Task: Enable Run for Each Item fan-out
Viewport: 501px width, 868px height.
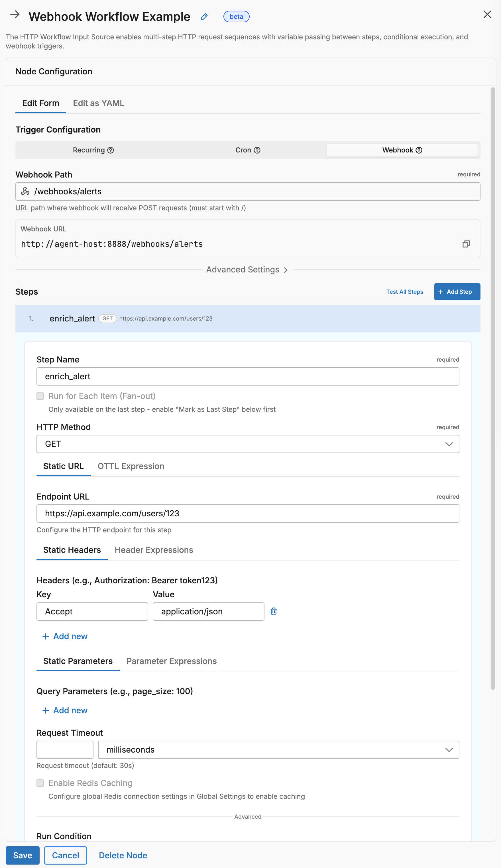Action: point(40,396)
